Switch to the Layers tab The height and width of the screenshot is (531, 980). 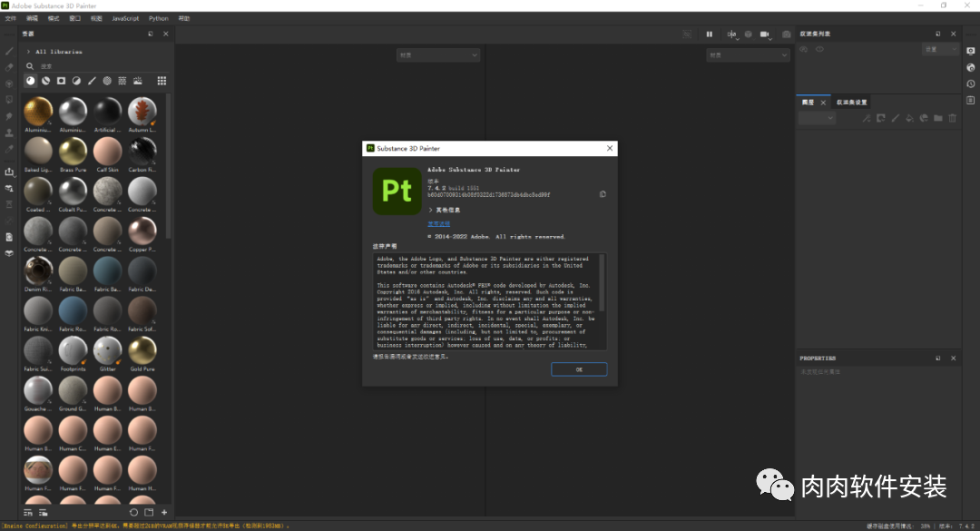coord(808,102)
